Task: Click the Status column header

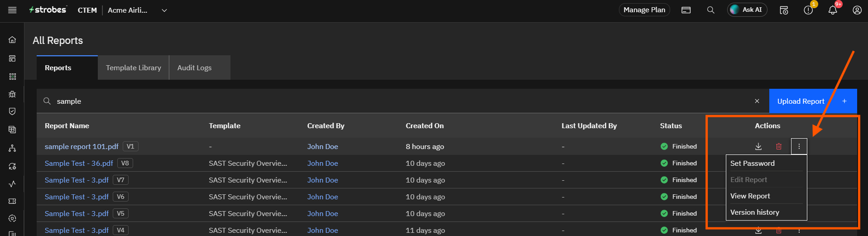Action: (x=671, y=125)
